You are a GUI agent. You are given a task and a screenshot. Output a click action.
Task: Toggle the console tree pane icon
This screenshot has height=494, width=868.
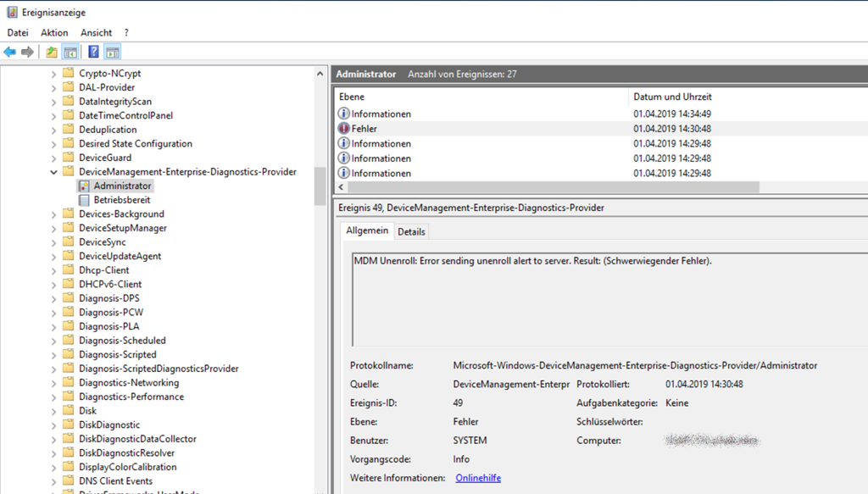[70, 53]
